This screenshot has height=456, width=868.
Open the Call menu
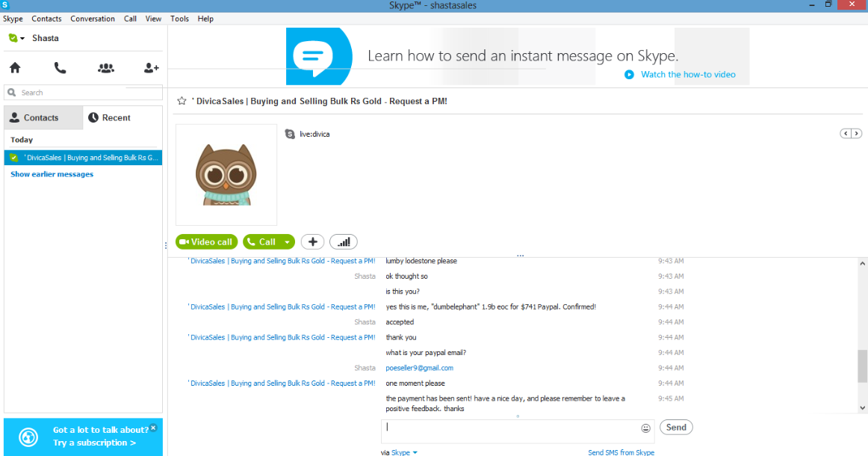click(130, 18)
